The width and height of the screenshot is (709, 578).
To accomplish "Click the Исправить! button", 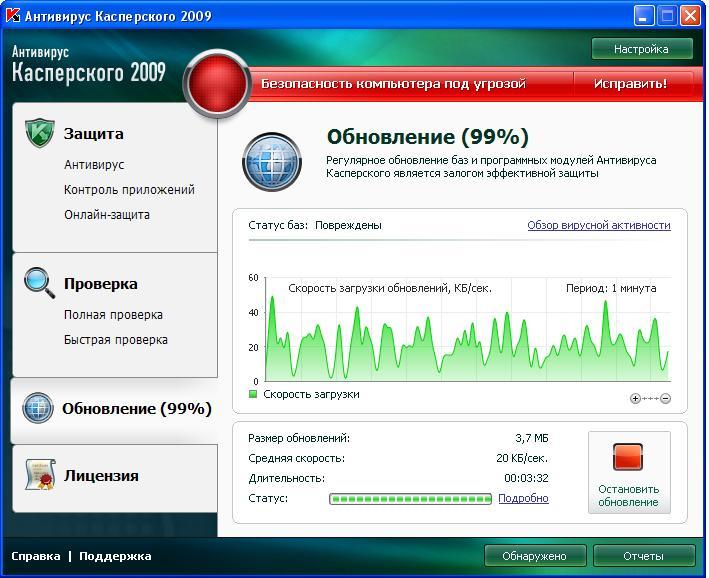I will [x=630, y=84].
